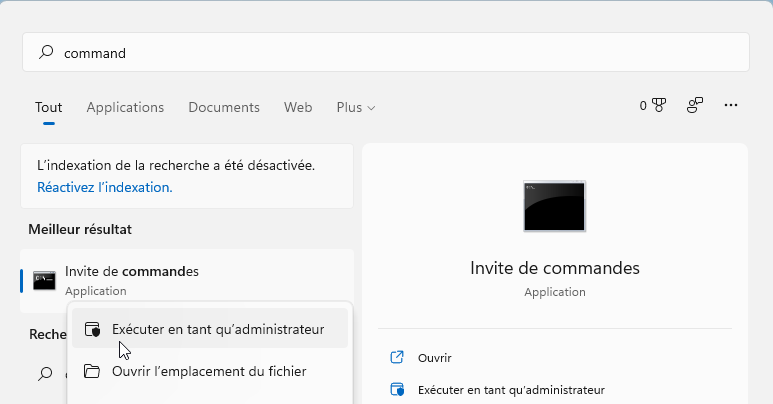Expand the Plus dropdown
773x404 pixels.
coord(355,107)
